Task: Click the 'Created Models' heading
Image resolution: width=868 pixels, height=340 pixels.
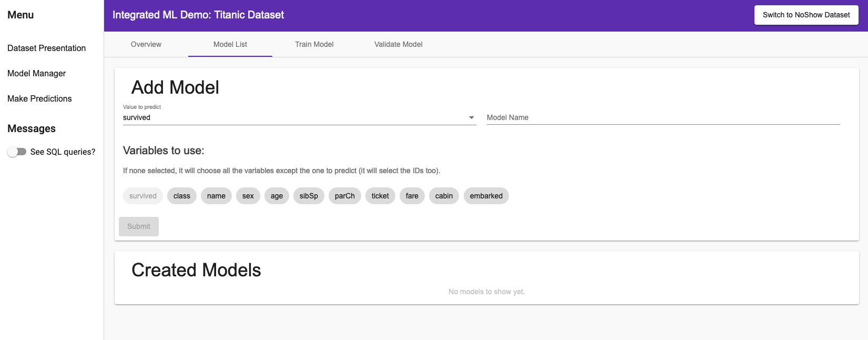Action: [x=196, y=270]
